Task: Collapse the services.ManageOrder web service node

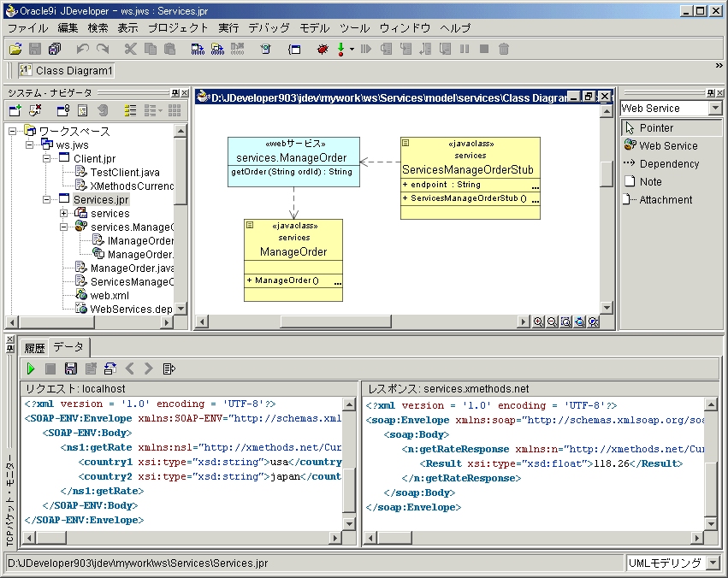Action: (x=63, y=227)
